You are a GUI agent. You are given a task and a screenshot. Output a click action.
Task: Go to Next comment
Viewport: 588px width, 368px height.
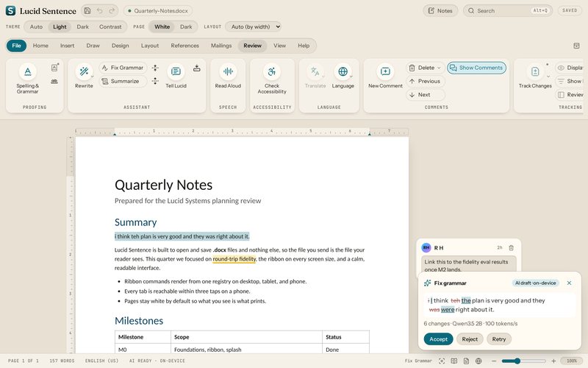(x=425, y=95)
